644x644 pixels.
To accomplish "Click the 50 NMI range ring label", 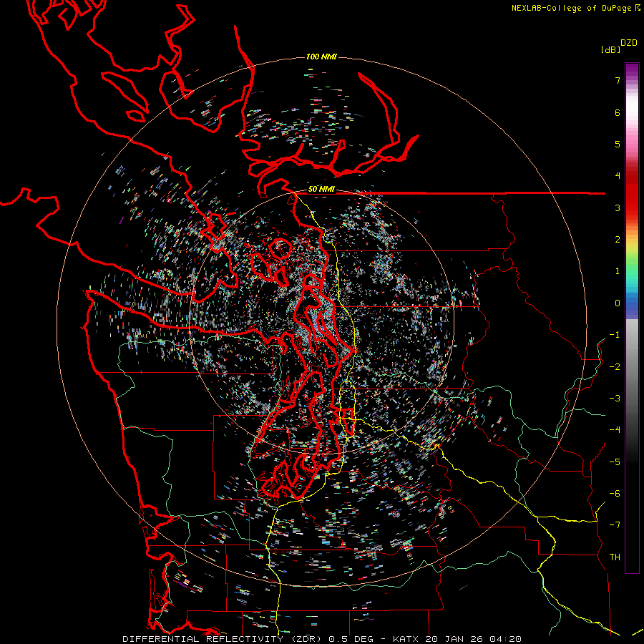I will coord(321,190).
